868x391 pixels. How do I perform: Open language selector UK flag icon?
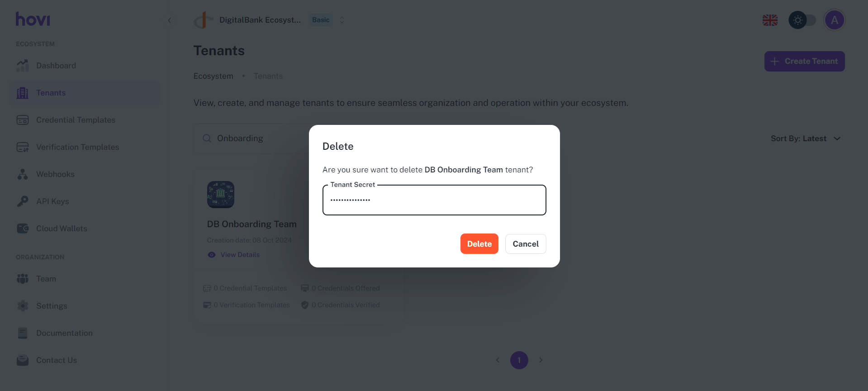(x=770, y=20)
